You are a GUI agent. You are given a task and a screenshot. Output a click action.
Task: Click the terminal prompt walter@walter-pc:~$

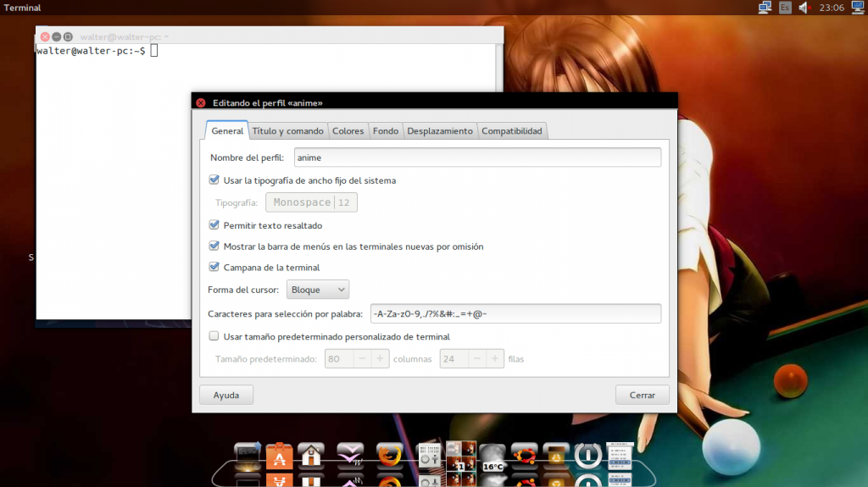[92, 51]
